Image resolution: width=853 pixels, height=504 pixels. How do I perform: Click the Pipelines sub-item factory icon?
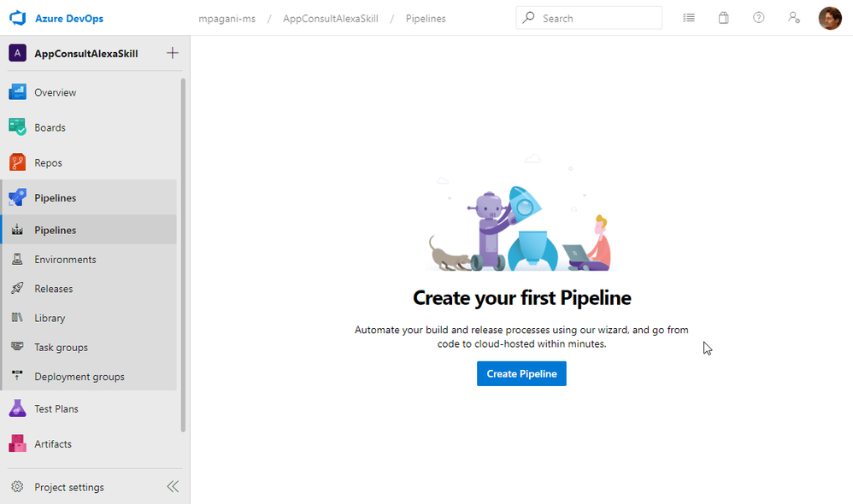17,230
